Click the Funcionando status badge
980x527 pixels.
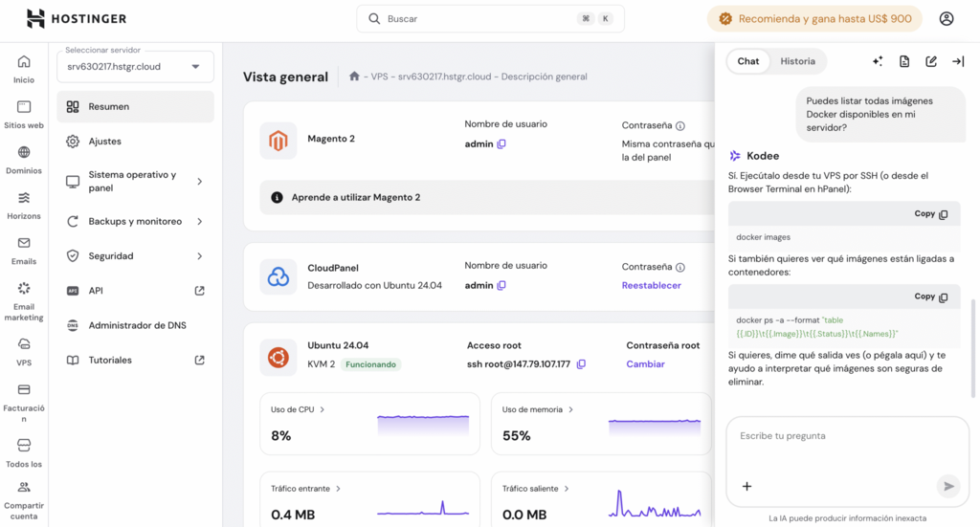tap(370, 364)
